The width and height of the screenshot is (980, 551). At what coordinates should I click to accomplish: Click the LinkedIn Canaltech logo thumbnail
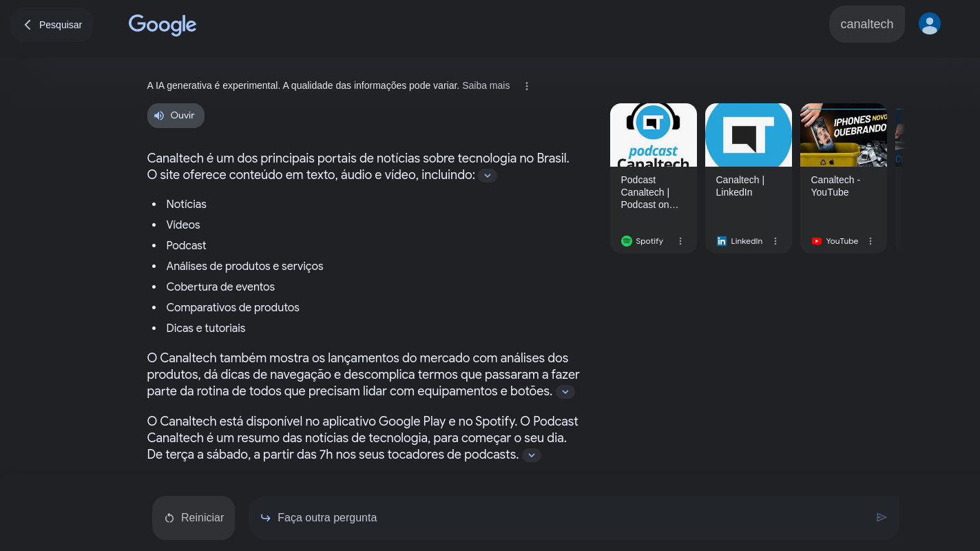tap(749, 135)
